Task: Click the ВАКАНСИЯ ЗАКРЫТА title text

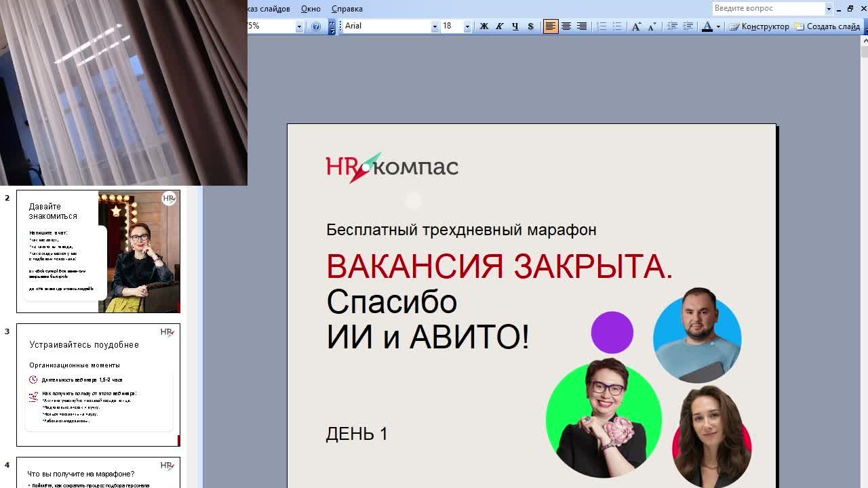Action: click(499, 266)
